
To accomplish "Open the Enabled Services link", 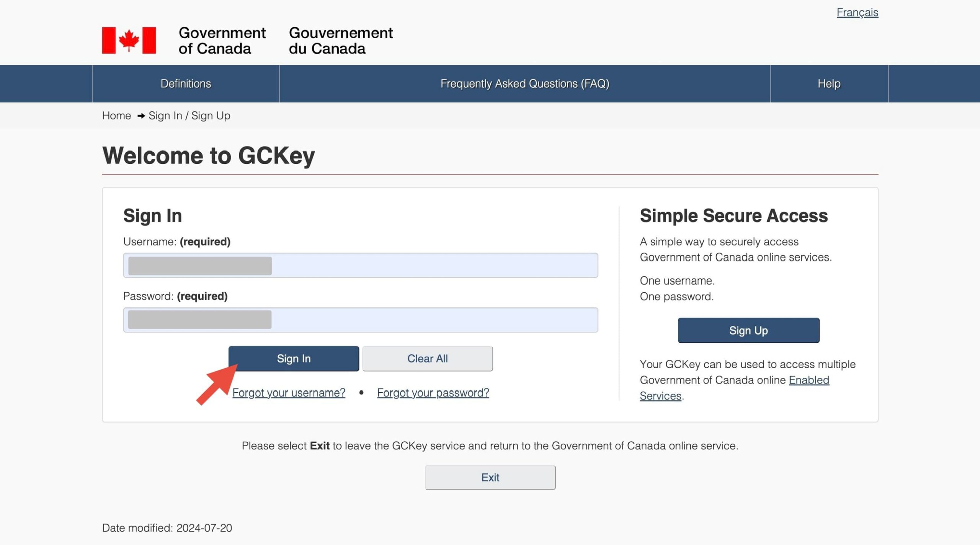I will 808,380.
